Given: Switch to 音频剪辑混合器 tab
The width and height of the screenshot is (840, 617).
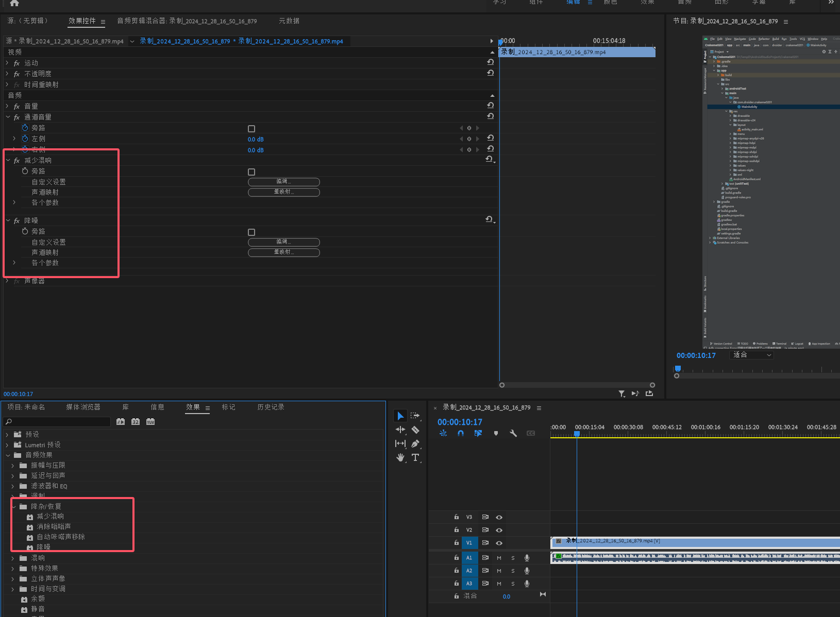Looking at the screenshot, I should [187, 21].
